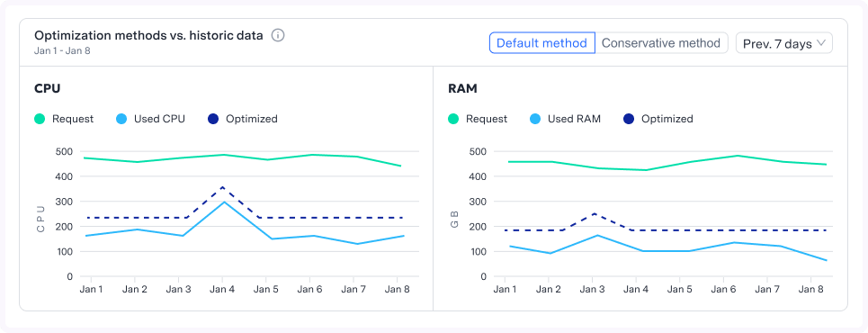Click the Jan 4 label on CPU chart axis
Viewport: 868px width, 333px height.
(222, 289)
